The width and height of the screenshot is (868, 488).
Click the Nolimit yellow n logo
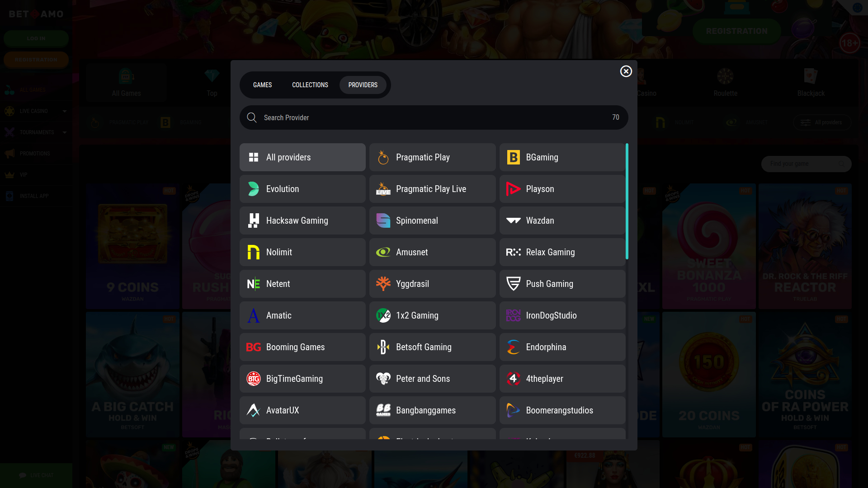pyautogui.click(x=253, y=252)
